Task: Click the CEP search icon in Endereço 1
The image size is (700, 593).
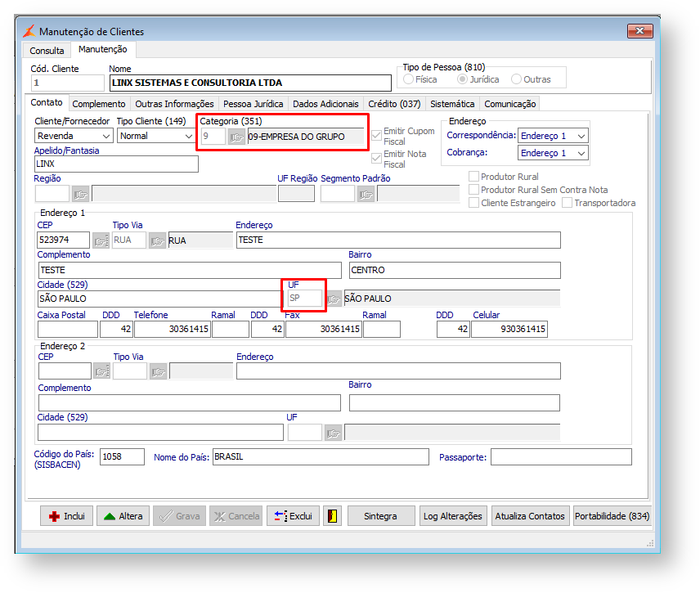Action: tap(101, 240)
